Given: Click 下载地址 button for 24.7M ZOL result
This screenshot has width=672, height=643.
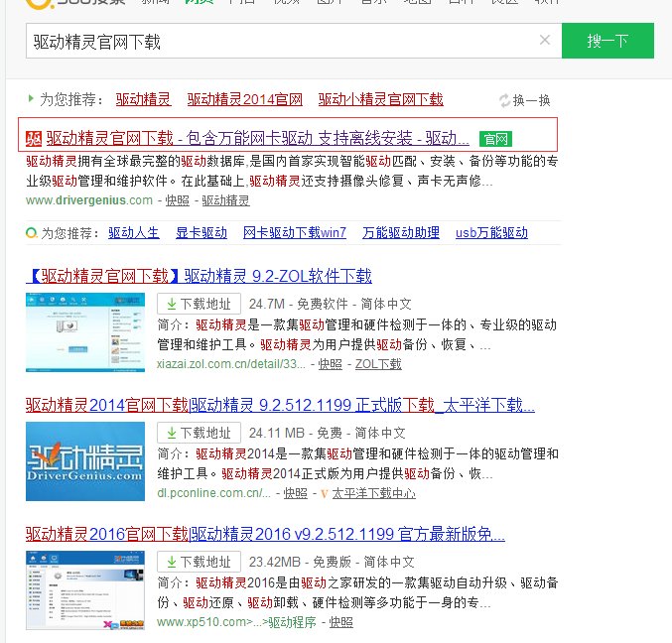Looking at the screenshot, I should (x=199, y=304).
